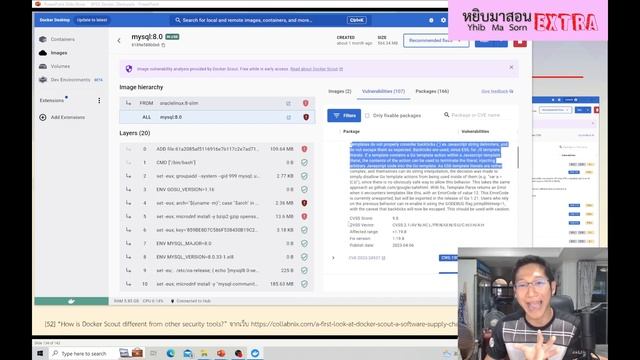Open Docker Desktop from taskbar
640x360 pixels.
click(x=255, y=353)
